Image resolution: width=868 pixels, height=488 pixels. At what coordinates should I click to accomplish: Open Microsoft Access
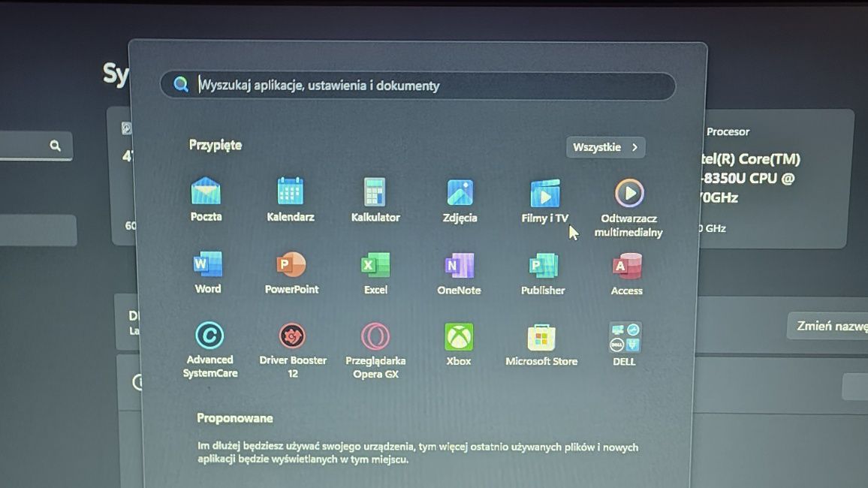point(627,274)
